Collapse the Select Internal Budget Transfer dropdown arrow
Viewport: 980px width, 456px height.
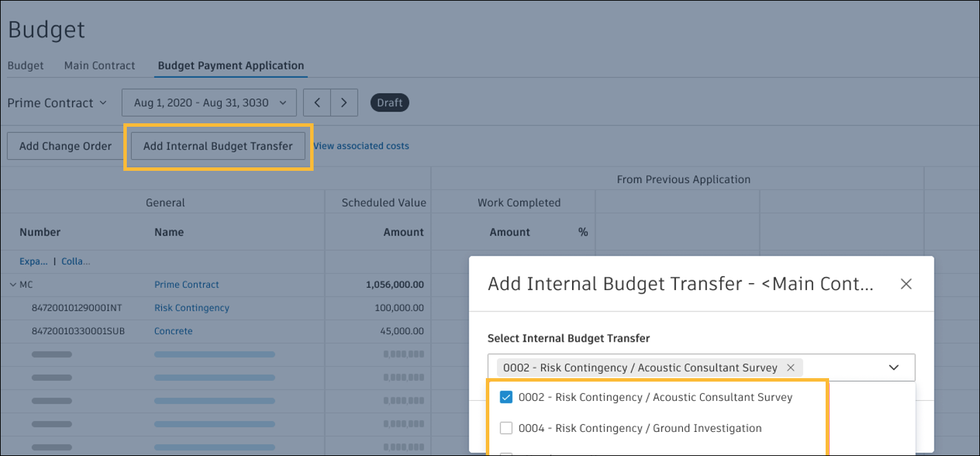pyautogui.click(x=894, y=368)
